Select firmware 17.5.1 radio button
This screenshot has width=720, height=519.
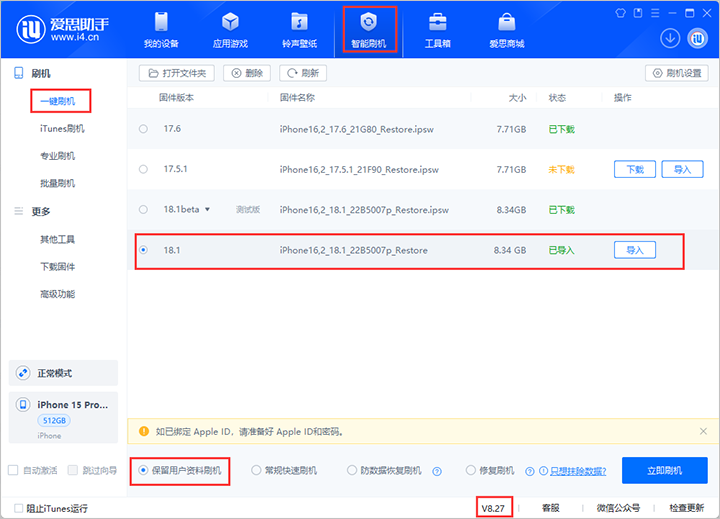pos(143,169)
